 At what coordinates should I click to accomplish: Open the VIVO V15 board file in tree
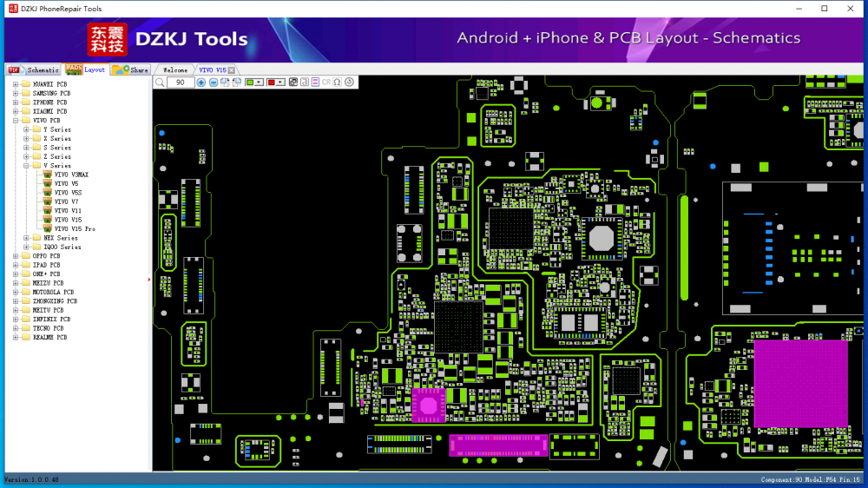pyautogui.click(x=68, y=220)
